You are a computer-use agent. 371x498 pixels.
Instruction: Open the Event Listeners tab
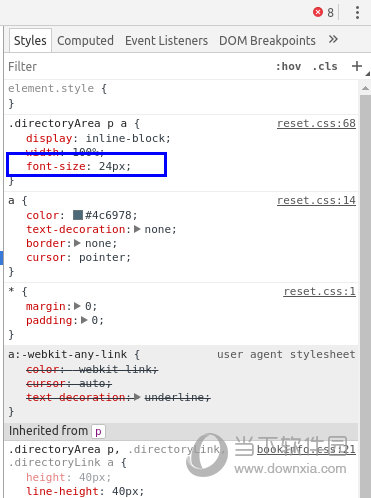tap(166, 41)
